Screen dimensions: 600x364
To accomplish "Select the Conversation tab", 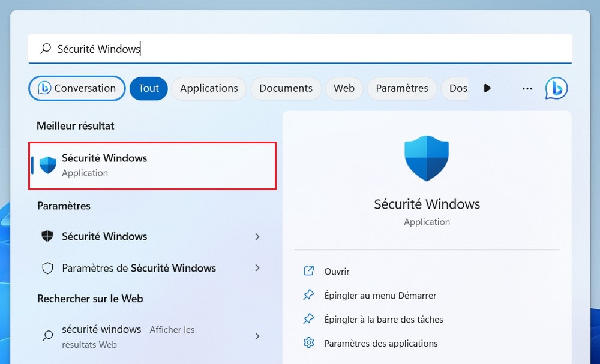I will pyautogui.click(x=76, y=88).
